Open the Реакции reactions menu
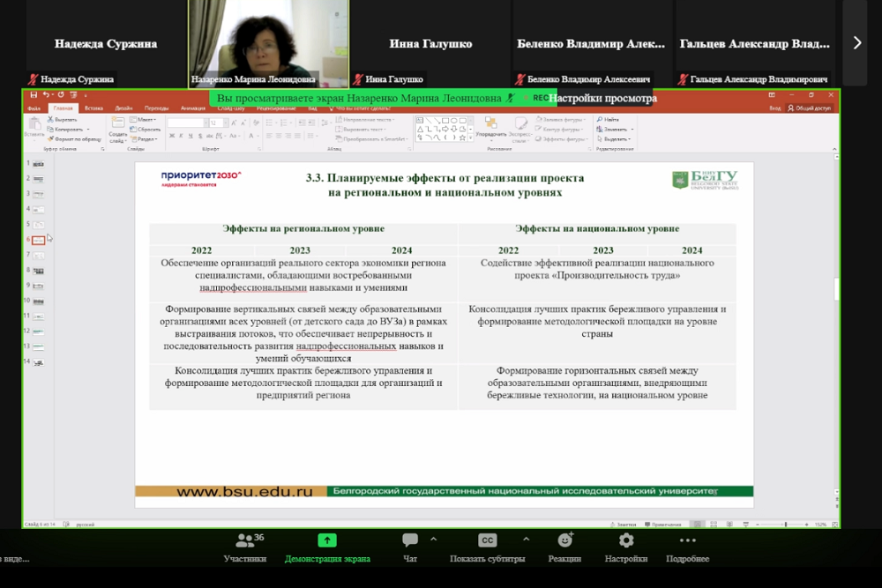Viewport: 882px width, 588px height. pos(564,540)
